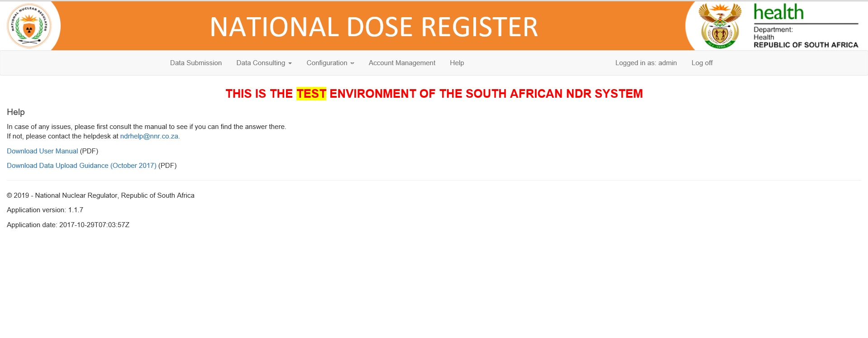The image size is (868, 338).
Task: Click the Application version 1.1.7 text
Action: coord(45,210)
